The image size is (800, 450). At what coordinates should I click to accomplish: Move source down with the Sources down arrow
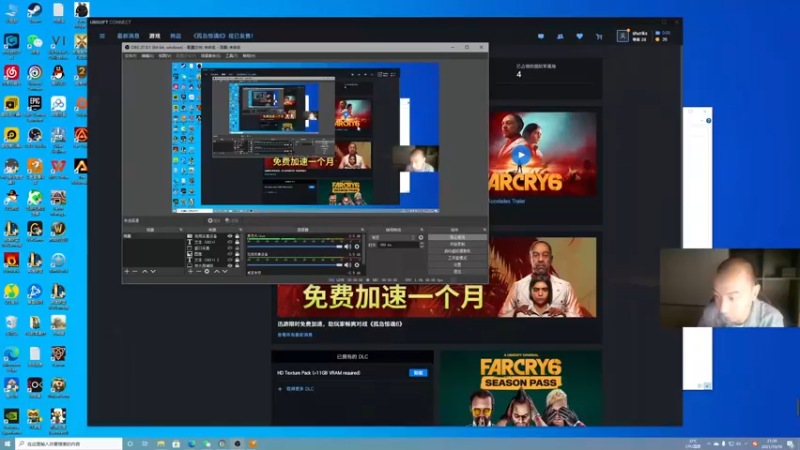click(x=225, y=271)
